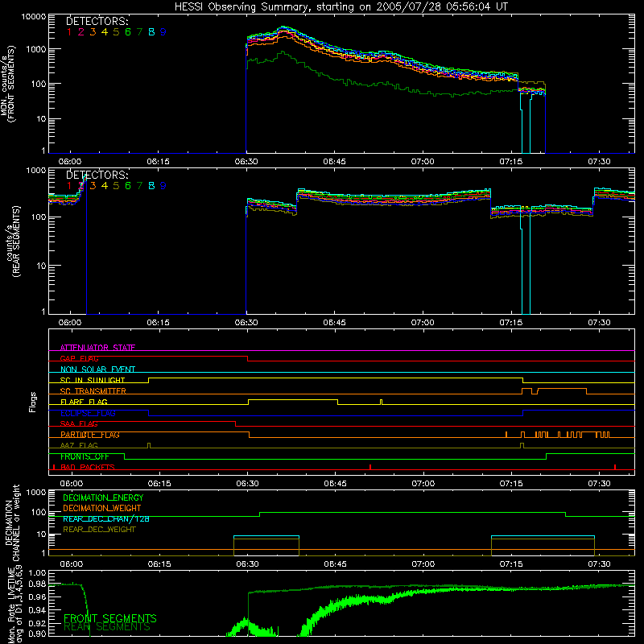Screen dimensions: 644x644
Task: Click 07:15 tick under front segments plot
Action: (511, 162)
